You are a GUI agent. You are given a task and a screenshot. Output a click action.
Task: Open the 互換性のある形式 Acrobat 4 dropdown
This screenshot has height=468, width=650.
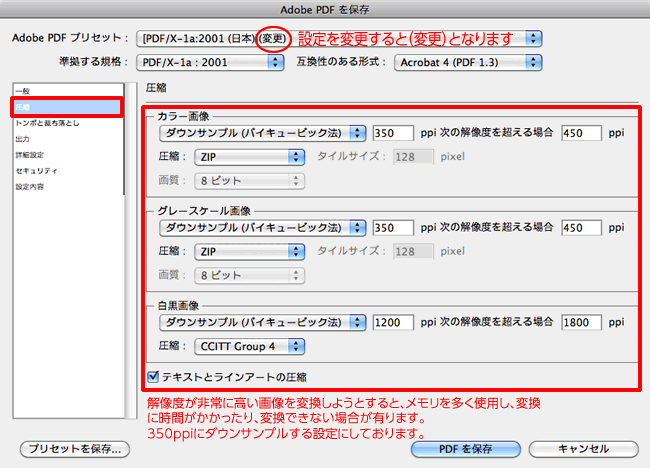[468, 63]
